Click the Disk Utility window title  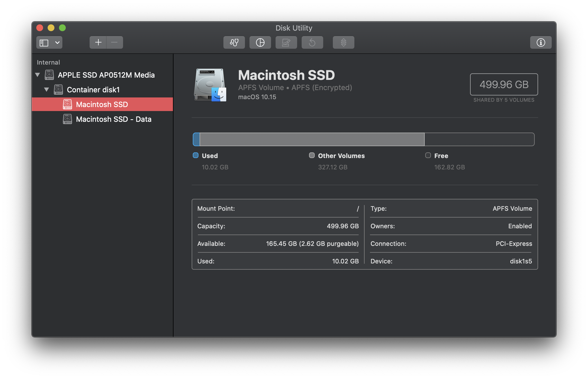[x=294, y=28]
